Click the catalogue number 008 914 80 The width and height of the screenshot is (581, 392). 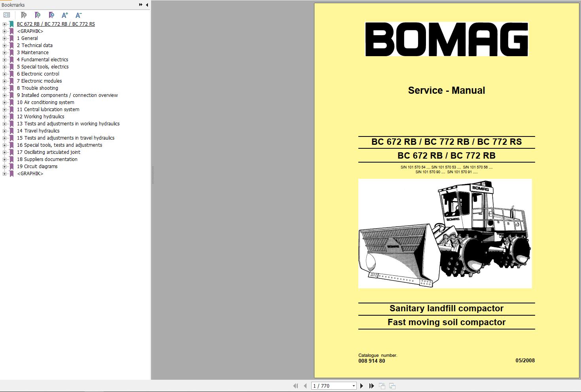[372, 361]
